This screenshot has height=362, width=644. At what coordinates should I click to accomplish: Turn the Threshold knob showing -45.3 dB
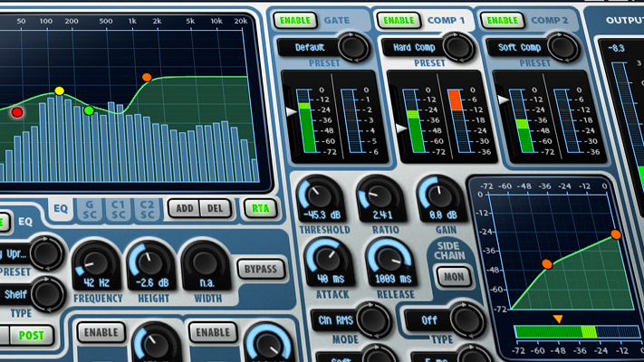coord(320,195)
